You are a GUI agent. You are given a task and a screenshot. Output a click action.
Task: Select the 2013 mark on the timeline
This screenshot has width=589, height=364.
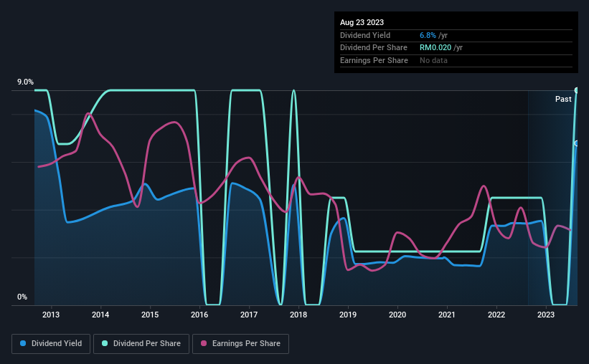(51, 315)
